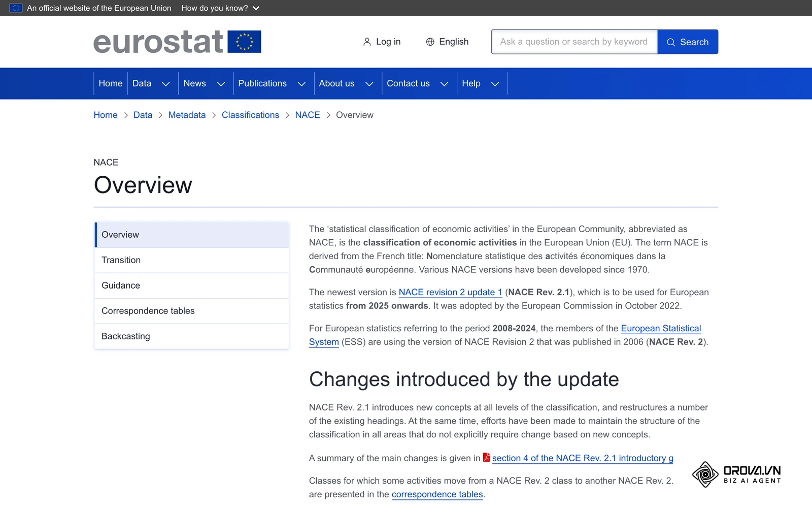Click the Home breadcrumb link
This screenshot has width=812, height=508.
click(106, 115)
